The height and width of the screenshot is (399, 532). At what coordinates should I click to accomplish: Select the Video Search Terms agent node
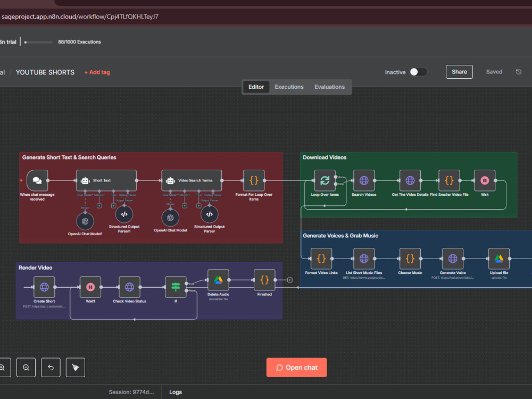pos(192,180)
